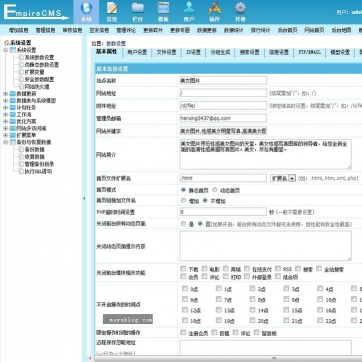Click the page icon beside 执行SQL语句
The height and width of the screenshot is (362, 362).
pyautogui.click(x=21, y=171)
